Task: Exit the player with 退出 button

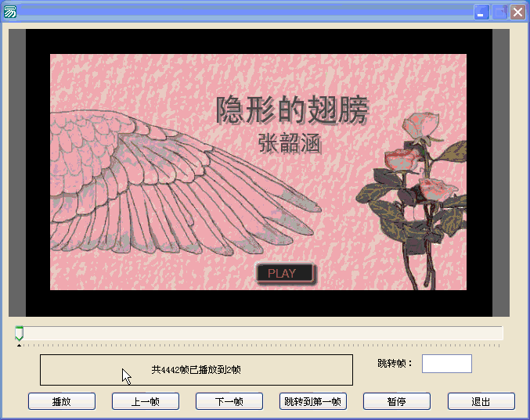Action: click(x=481, y=401)
